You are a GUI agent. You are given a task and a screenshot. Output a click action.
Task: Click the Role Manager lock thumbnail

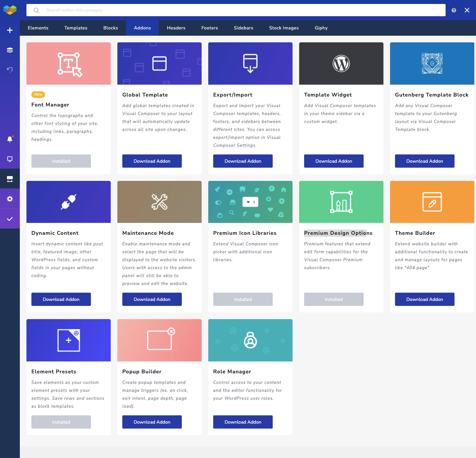point(250,340)
